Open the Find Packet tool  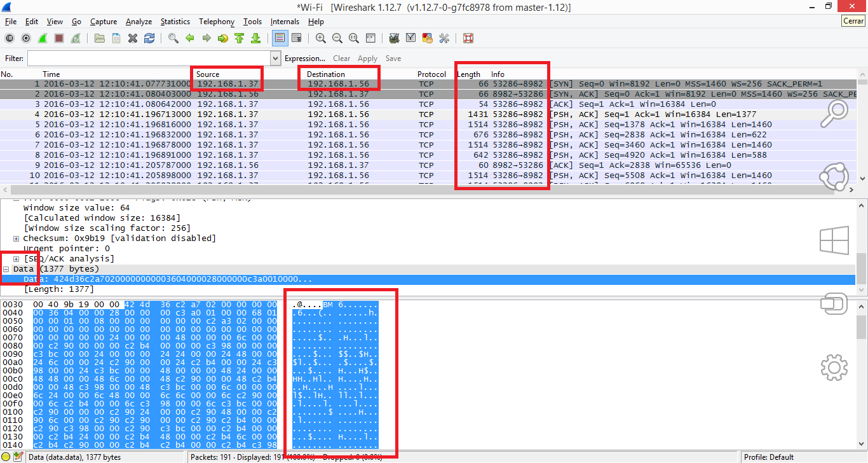point(173,38)
